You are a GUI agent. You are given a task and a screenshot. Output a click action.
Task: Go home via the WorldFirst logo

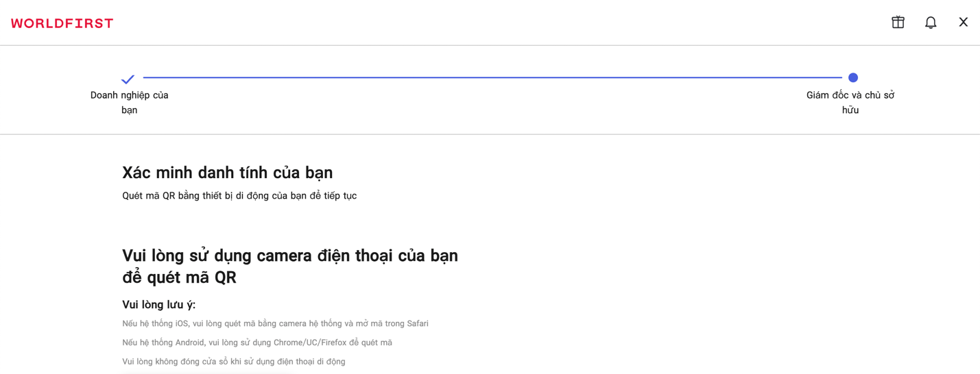pos(62,23)
